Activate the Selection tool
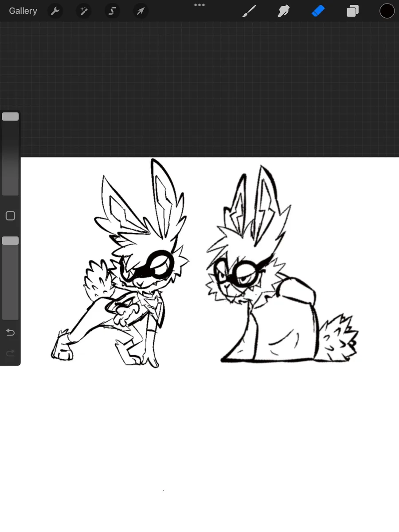Image resolution: width=399 pixels, height=532 pixels. coord(112,11)
